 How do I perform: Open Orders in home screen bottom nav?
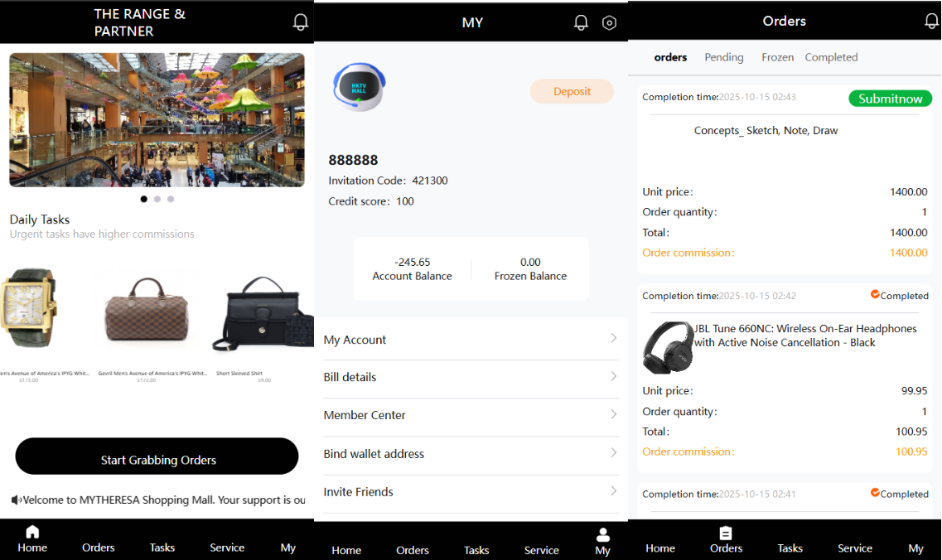tap(99, 548)
